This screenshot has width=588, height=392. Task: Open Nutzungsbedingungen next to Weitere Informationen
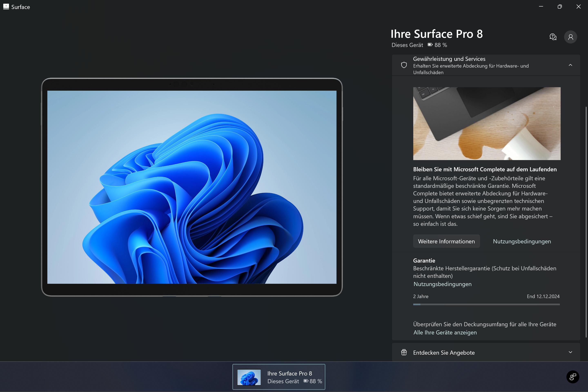click(x=522, y=241)
